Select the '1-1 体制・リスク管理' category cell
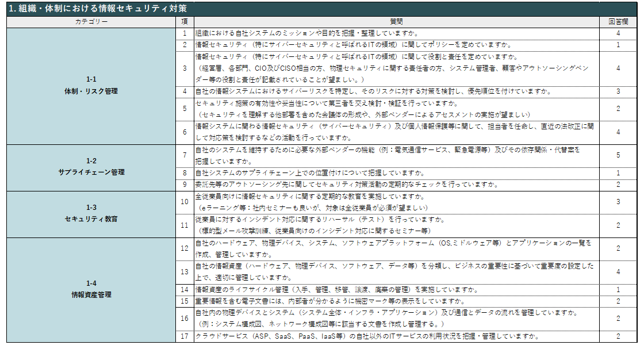This screenshot has width=644, height=345. point(91,85)
